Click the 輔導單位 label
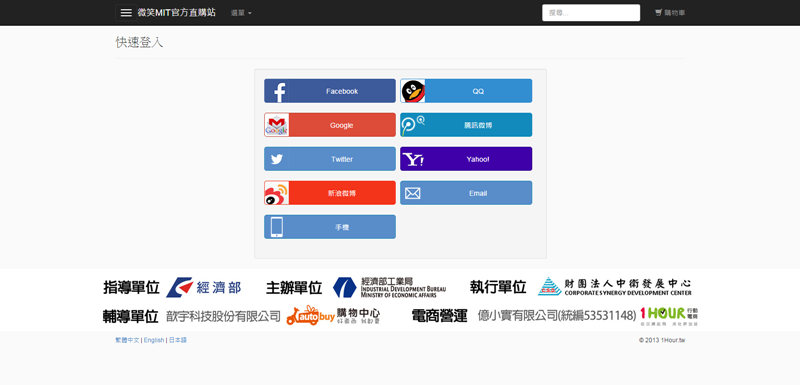800x385 pixels. (x=131, y=316)
